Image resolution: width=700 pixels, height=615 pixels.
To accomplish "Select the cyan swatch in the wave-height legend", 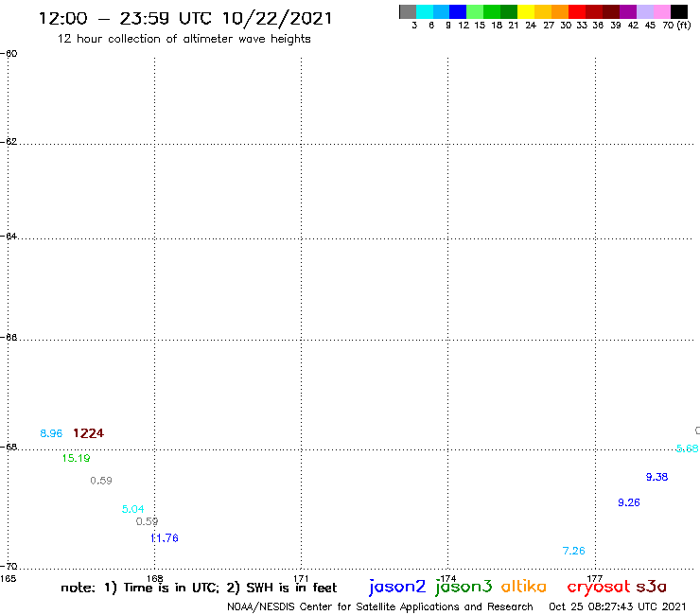I will tap(425, 11).
